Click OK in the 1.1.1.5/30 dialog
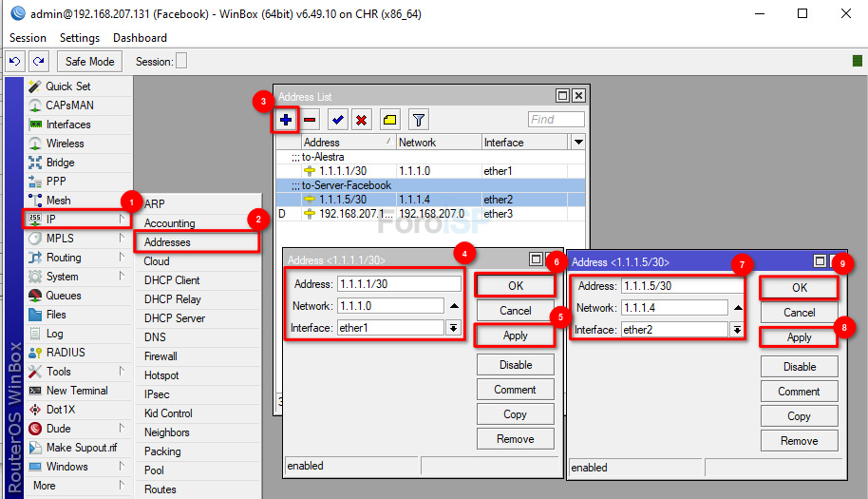Screen dimensions: 868x499 pyautogui.click(x=799, y=288)
